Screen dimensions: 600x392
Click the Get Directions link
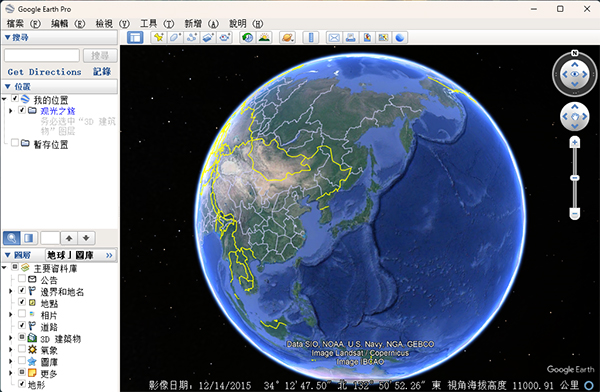(44, 72)
